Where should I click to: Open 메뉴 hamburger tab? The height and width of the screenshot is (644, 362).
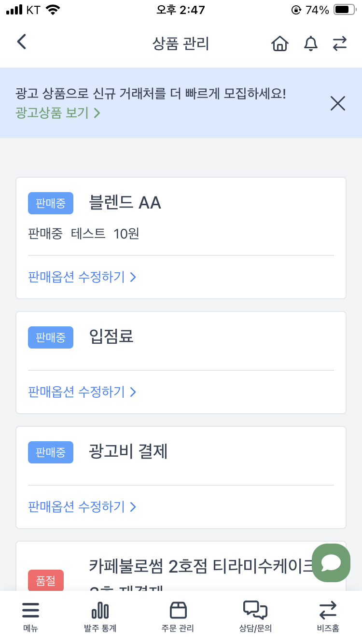pyautogui.click(x=30, y=616)
